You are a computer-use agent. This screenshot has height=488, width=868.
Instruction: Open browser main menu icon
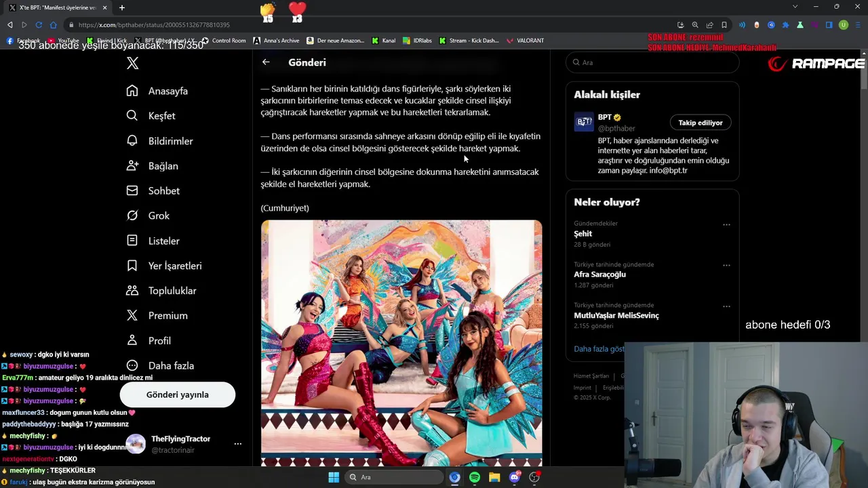[x=858, y=25]
